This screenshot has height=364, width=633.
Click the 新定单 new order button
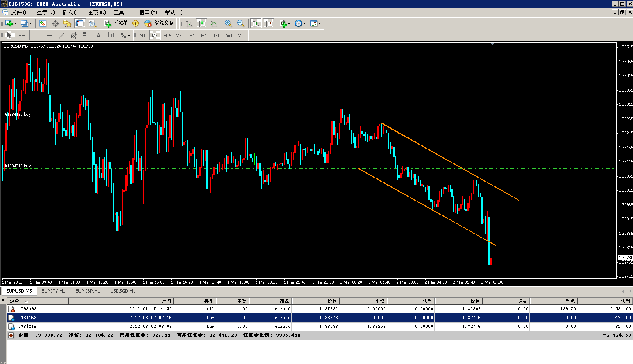pyautogui.click(x=116, y=23)
